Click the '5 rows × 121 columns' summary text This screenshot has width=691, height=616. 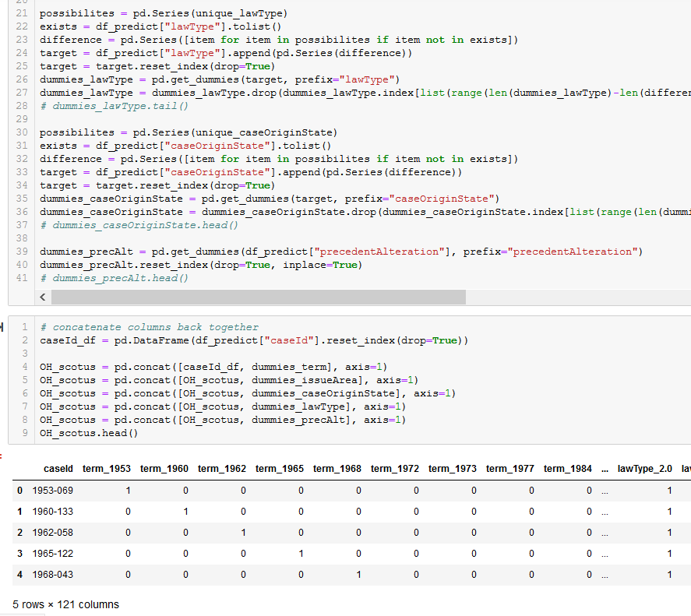point(65,604)
